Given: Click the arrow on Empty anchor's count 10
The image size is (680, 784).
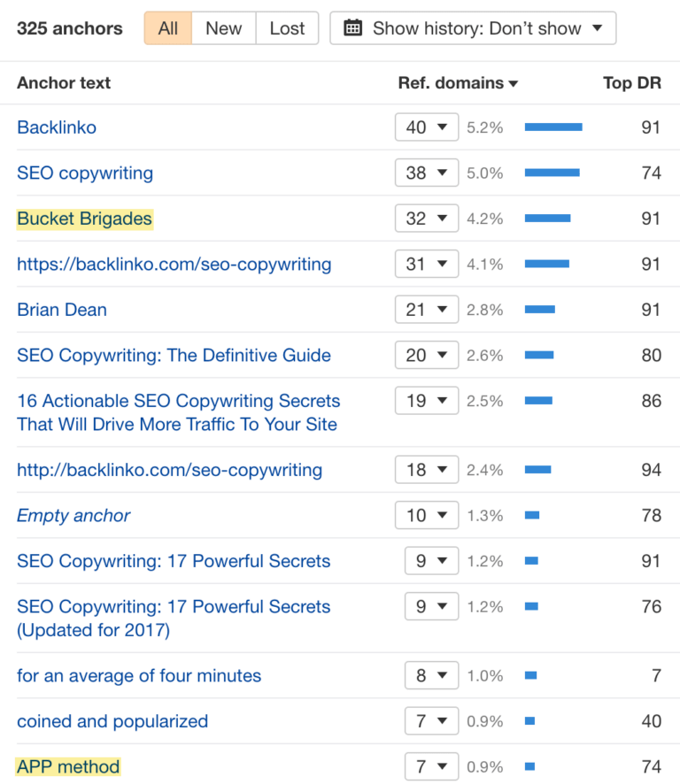Looking at the screenshot, I should click(x=444, y=515).
